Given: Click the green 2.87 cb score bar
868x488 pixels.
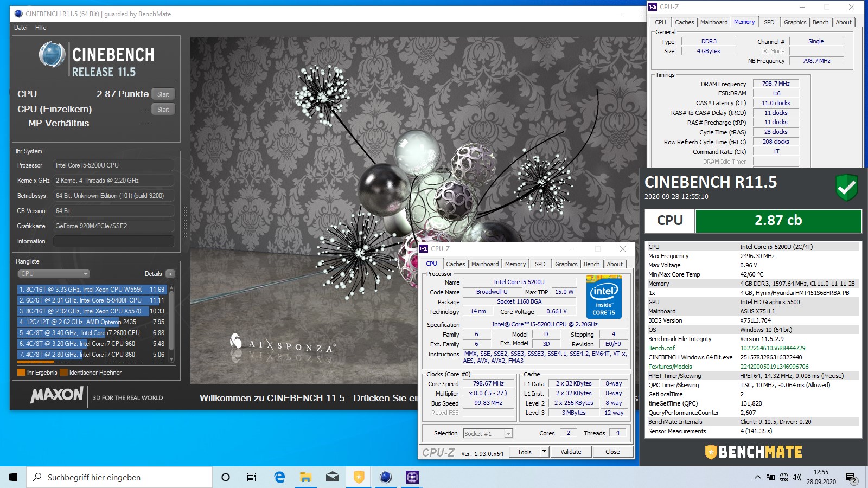Looking at the screenshot, I should (x=778, y=221).
